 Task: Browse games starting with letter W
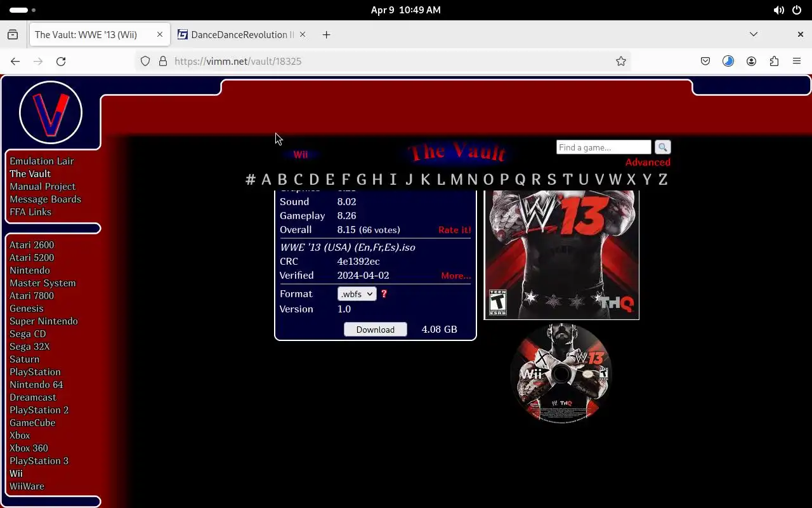tap(615, 180)
